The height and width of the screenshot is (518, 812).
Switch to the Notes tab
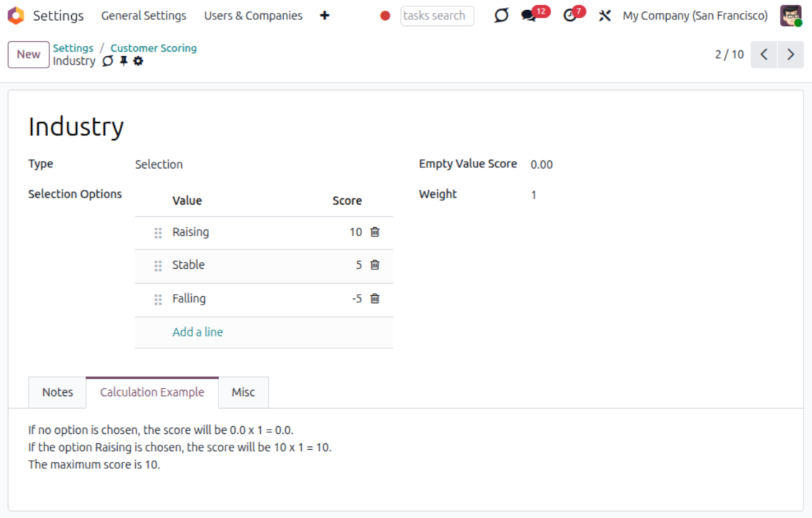(x=57, y=392)
